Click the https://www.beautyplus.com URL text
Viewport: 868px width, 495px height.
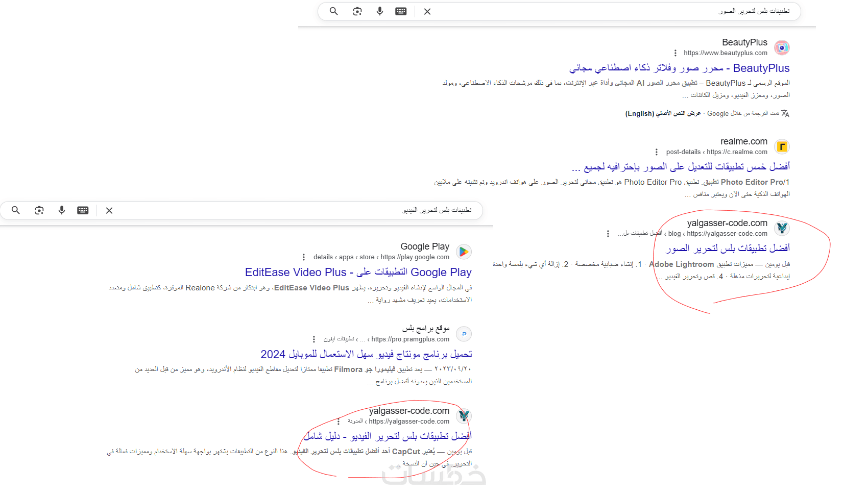tap(726, 53)
